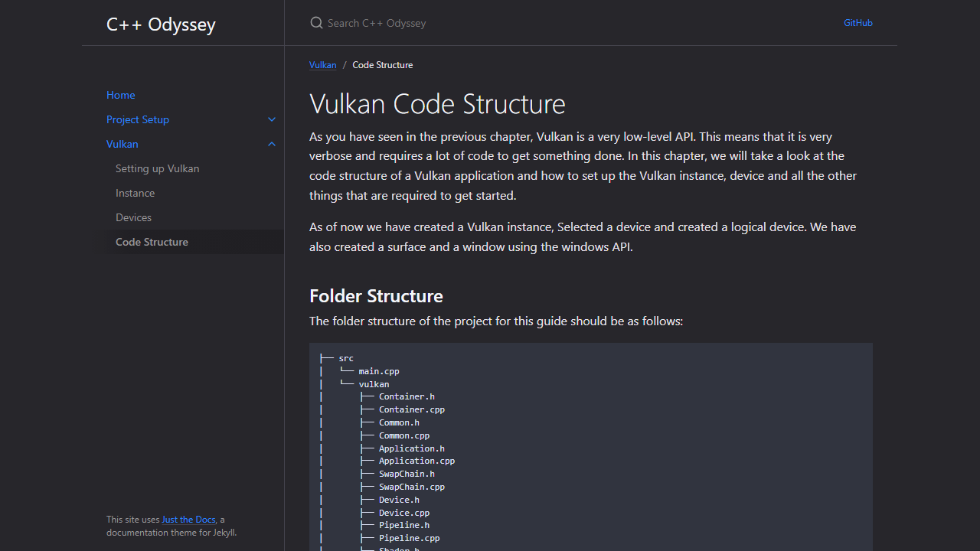Open the Home page link
The height and width of the screenshot is (551, 980).
coord(120,95)
